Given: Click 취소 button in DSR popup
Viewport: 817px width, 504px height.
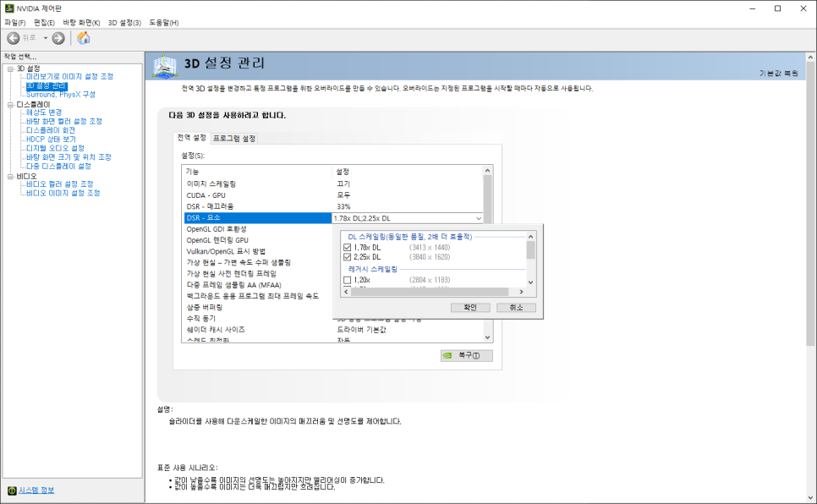Looking at the screenshot, I should point(516,308).
